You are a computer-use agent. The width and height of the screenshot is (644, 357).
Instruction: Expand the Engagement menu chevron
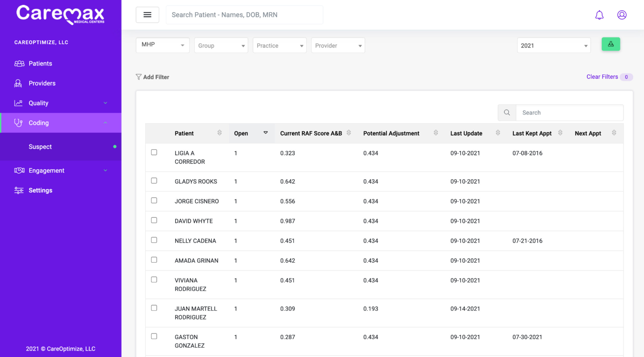105,170
